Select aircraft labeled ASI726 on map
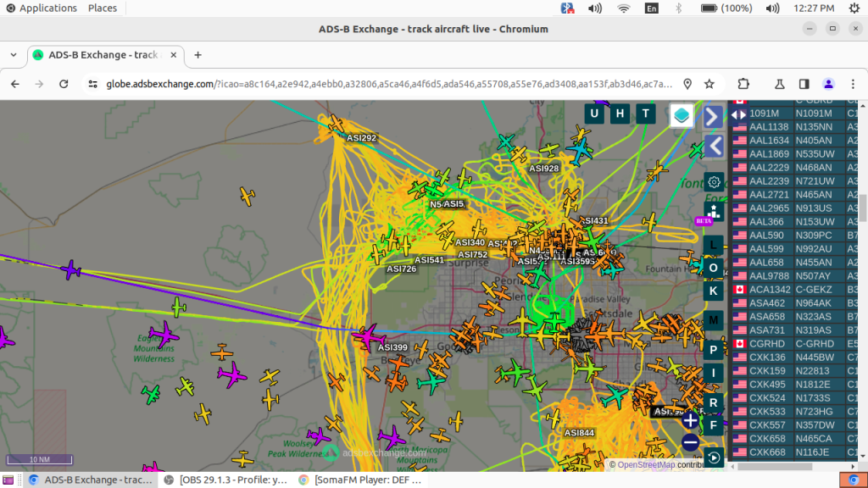Viewport: 868px width, 488px height. coord(378,254)
